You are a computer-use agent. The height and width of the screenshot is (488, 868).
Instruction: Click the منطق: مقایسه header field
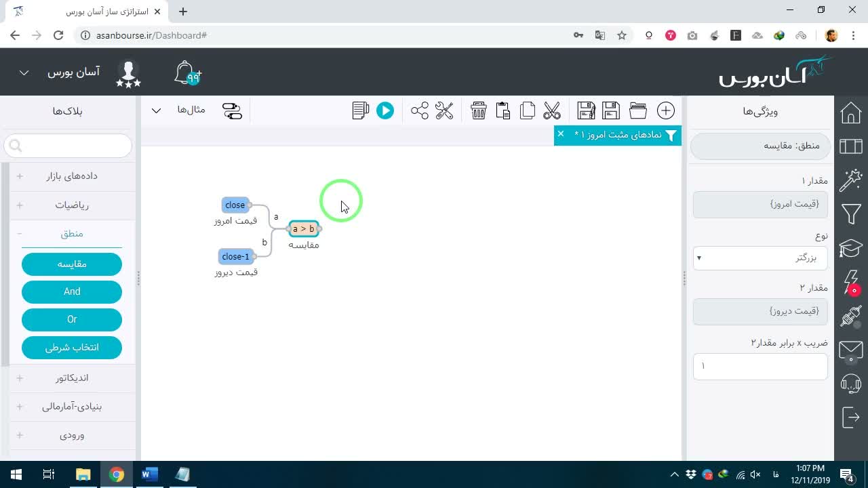coord(760,146)
